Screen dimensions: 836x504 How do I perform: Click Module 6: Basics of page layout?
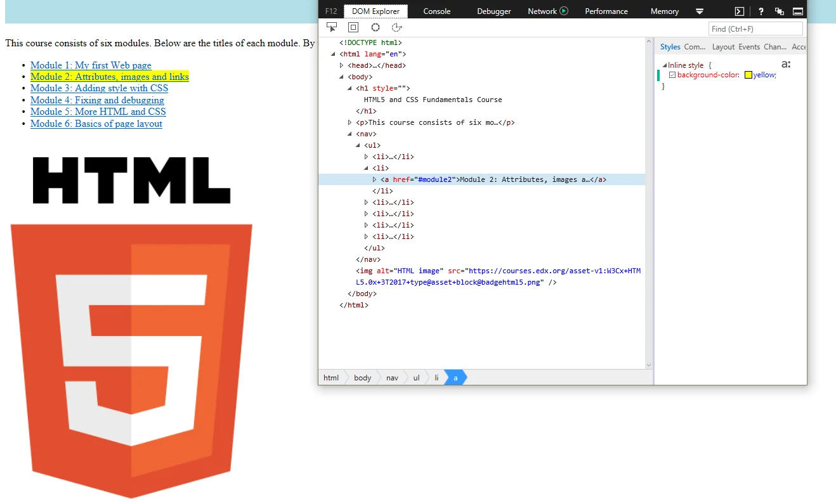coord(96,124)
